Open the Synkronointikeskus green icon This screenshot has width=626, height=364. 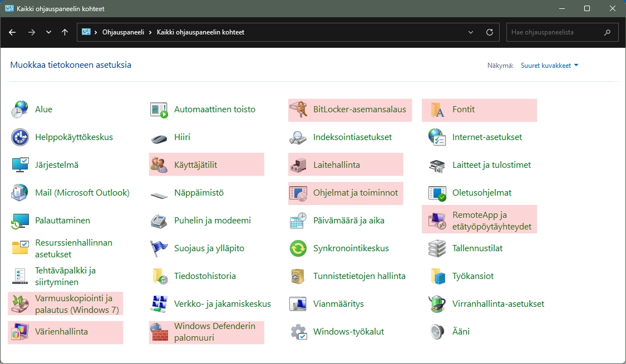pyautogui.click(x=298, y=248)
